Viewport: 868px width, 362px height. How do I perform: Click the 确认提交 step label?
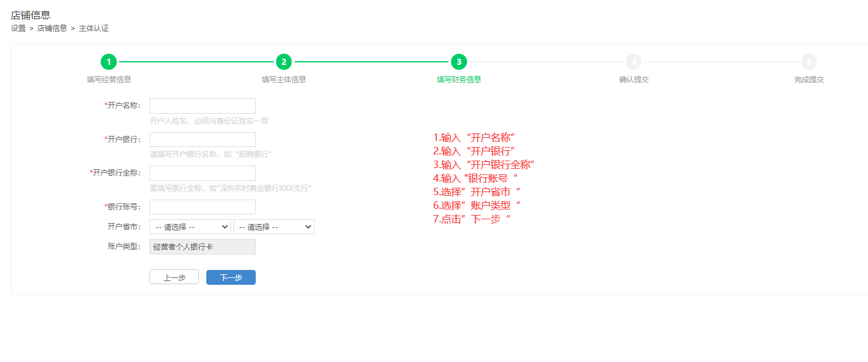click(633, 80)
